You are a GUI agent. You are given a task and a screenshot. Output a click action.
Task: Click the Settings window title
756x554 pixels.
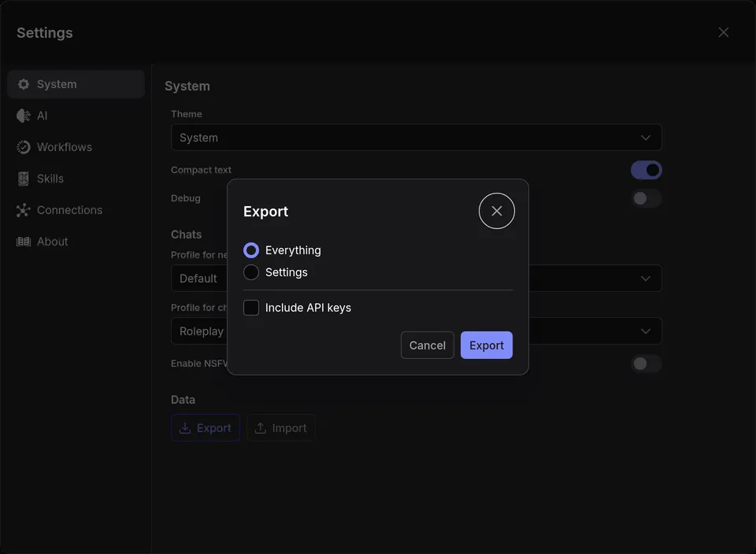(x=45, y=33)
